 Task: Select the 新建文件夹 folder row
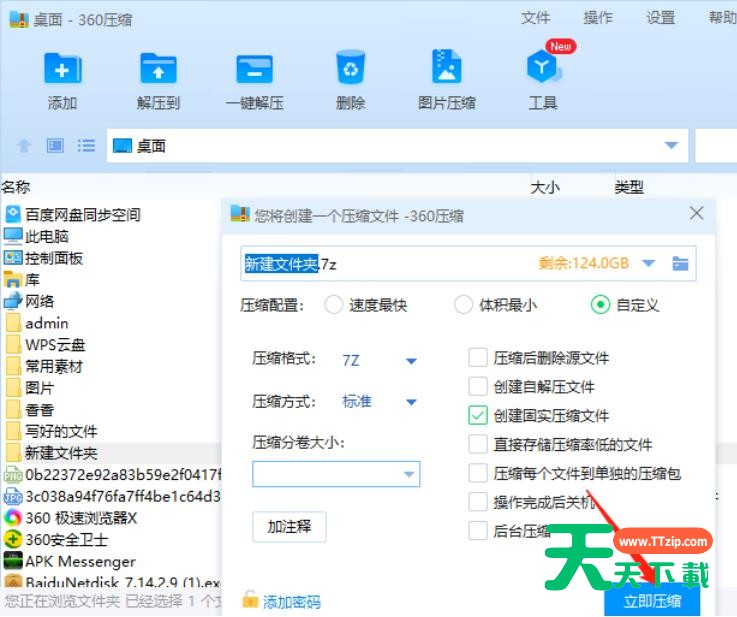(x=111, y=453)
